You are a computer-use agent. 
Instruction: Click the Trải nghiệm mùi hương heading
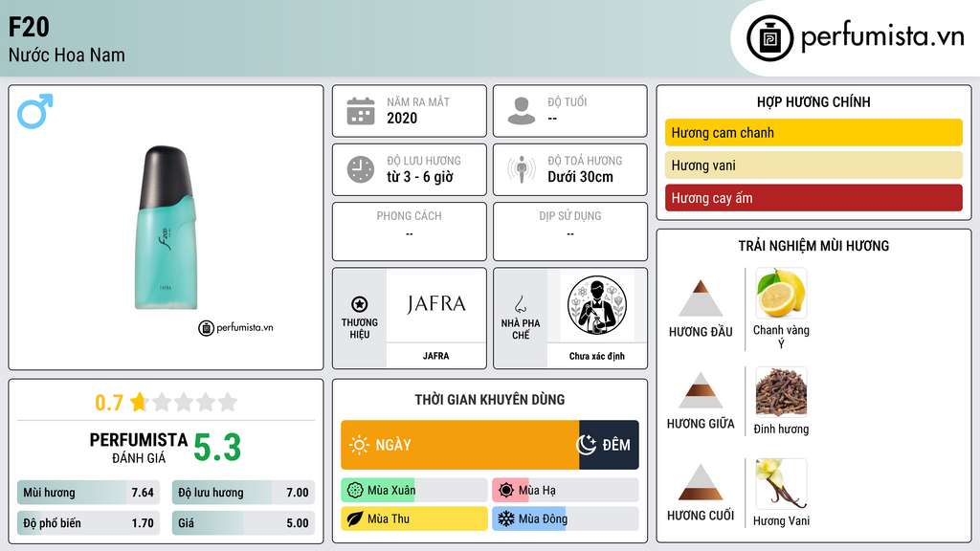point(813,246)
